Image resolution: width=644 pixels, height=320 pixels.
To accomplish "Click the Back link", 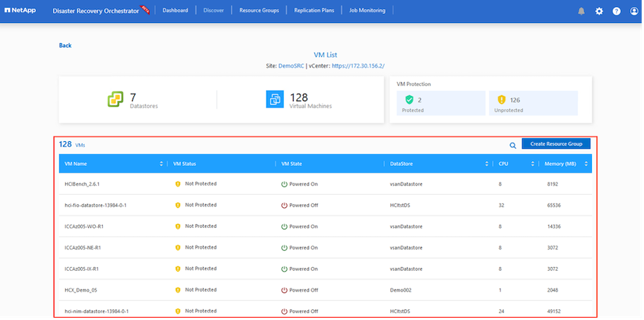I will pyautogui.click(x=65, y=45).
